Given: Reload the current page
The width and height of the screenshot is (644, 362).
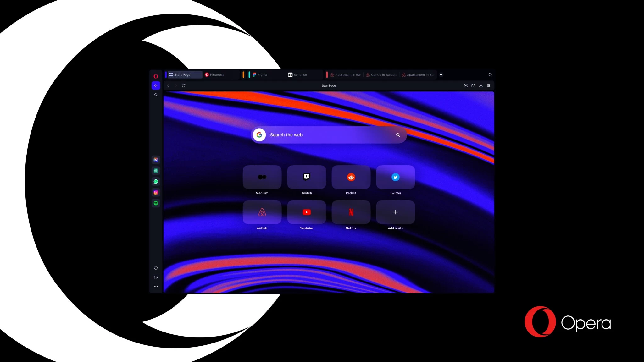Looking at the screenshot, I should pos(184,85).
